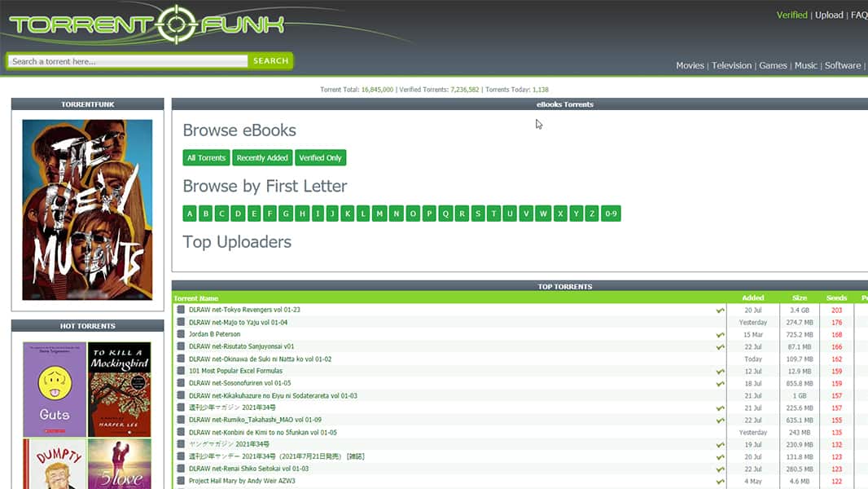
Task: Open DLRAW net-Sosonofuriren vol 01-05 torrent
Action: (239, 383)
